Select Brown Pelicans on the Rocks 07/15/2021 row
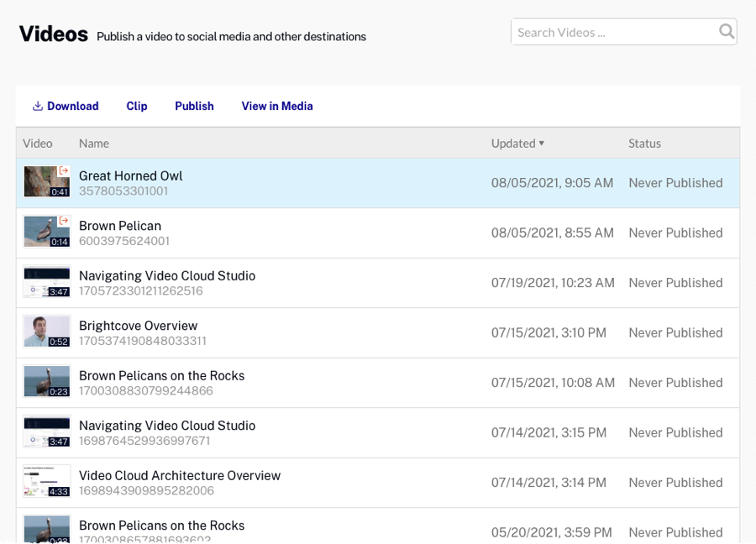Image resolution: width=756 pixels, height=544 pixels. coord(161,375)
